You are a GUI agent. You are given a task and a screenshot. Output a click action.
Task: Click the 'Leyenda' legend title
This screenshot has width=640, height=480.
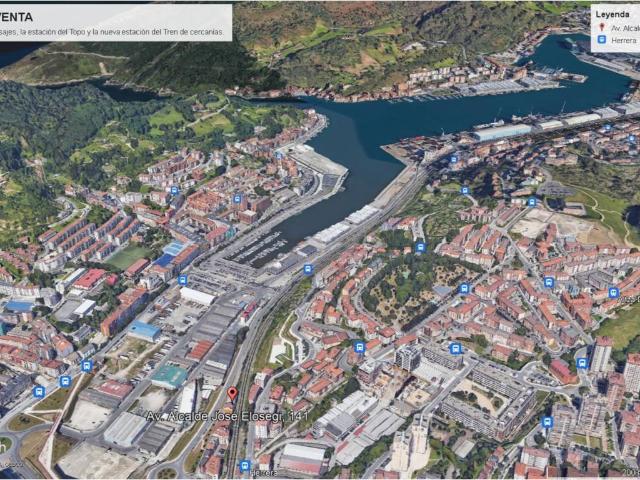612,15
